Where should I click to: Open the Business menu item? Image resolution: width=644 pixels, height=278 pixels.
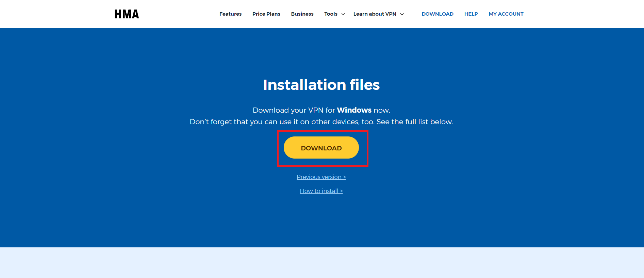[302, 14]
